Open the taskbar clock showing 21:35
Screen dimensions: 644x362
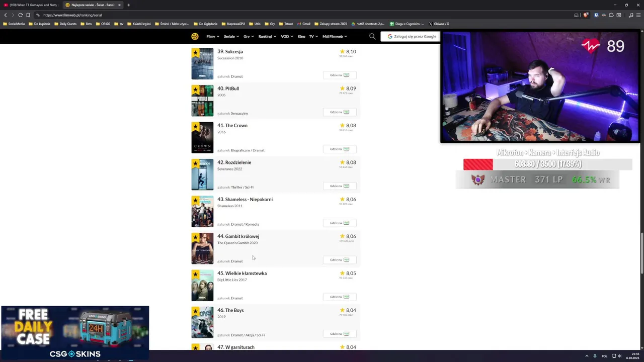pyautogui.click(x=632, y=356)
